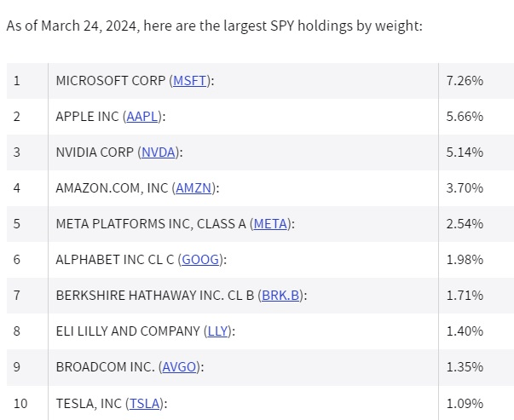Follow the BRK.B ticker link
514x420 pixels.
(280, 295)
